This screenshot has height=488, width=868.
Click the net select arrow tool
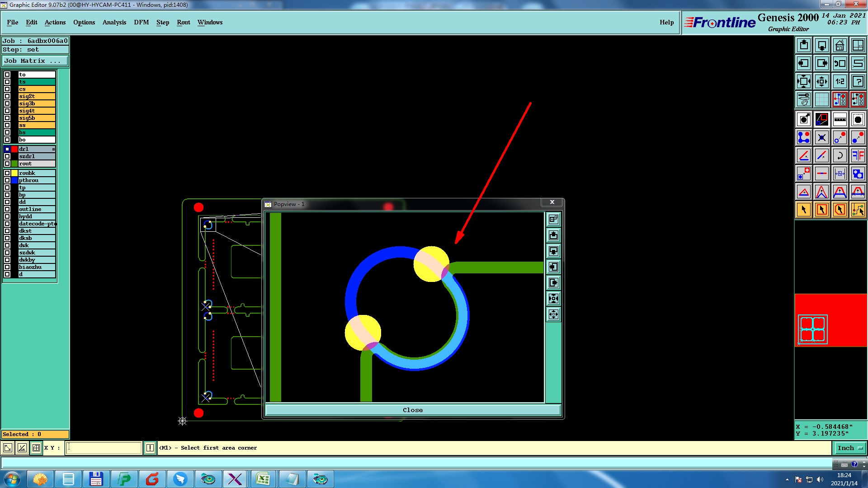click(858, 210)
